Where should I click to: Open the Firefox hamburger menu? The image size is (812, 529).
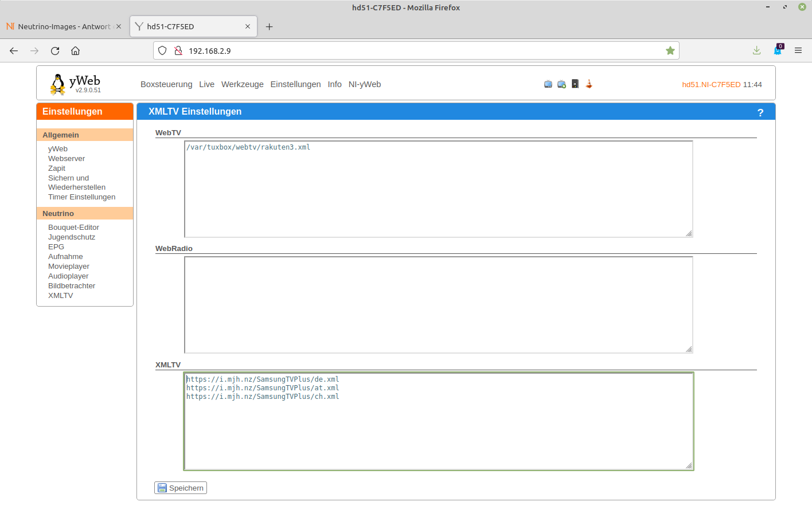tap(798, 50)
